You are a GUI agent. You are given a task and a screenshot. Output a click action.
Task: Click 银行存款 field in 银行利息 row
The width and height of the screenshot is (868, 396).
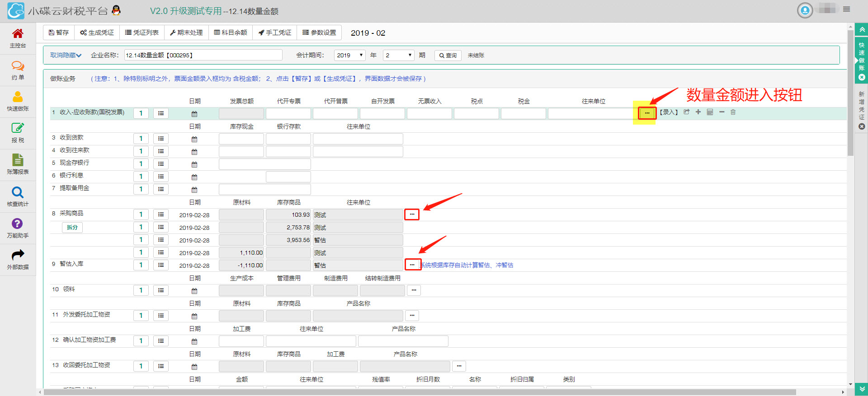click(x=288, y=177)
